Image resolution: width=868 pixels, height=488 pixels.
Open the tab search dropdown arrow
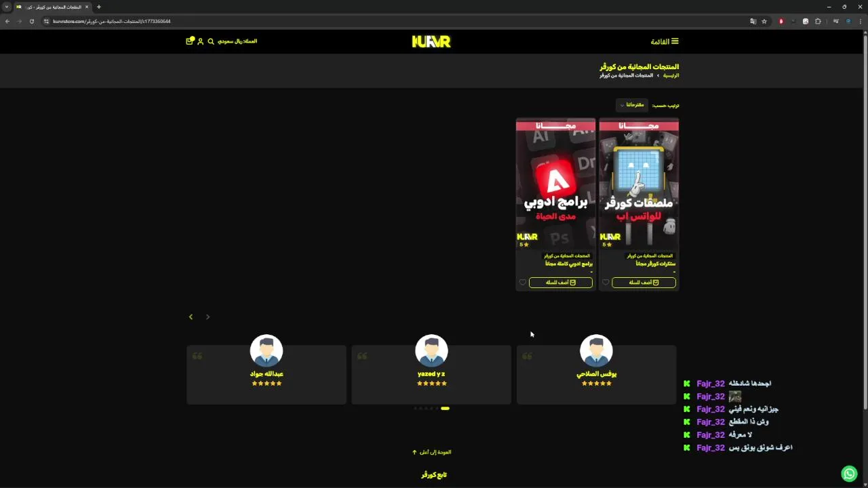pyautogui.click(x=7, y=7)
